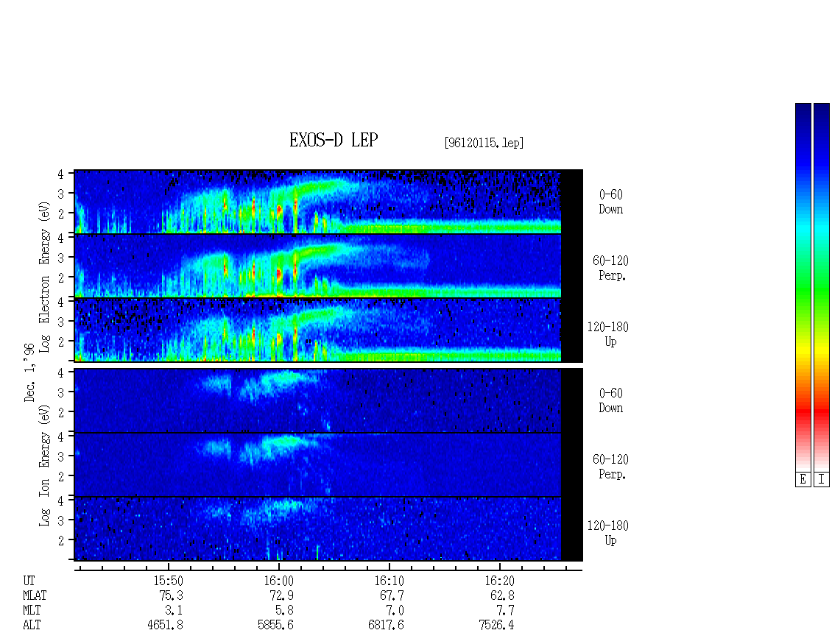Select the MLAT value 75.3

172,595
